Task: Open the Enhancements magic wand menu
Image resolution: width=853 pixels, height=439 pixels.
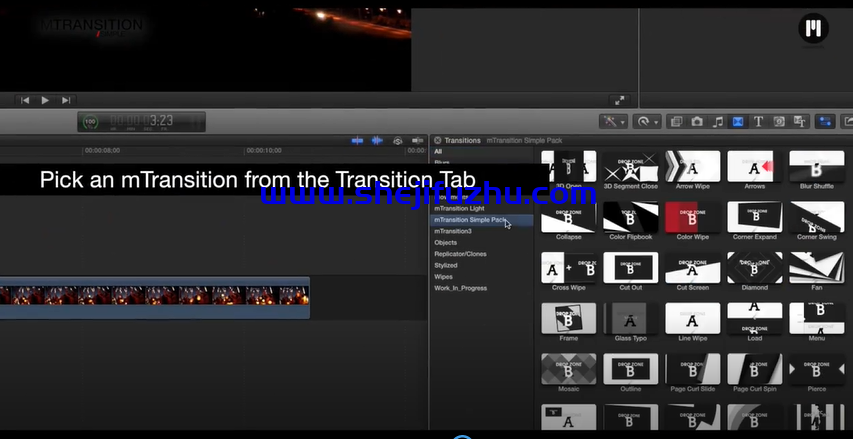Action: (x=614, y=122)
